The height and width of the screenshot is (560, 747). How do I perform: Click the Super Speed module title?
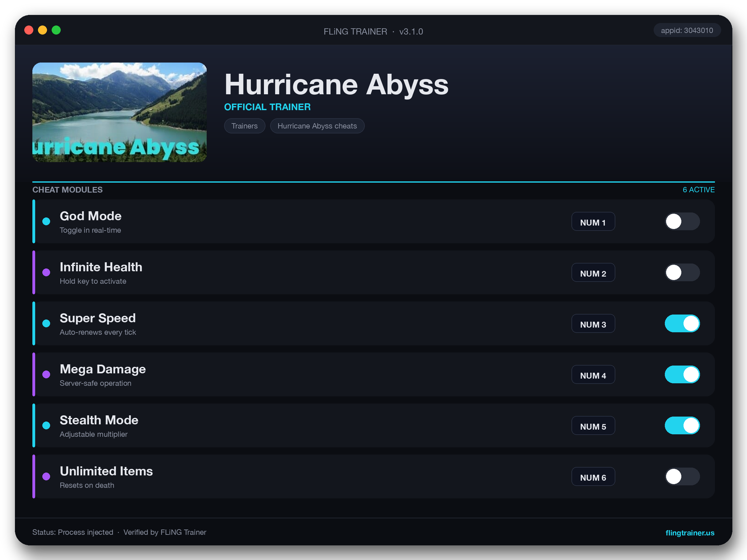[98, 318]
